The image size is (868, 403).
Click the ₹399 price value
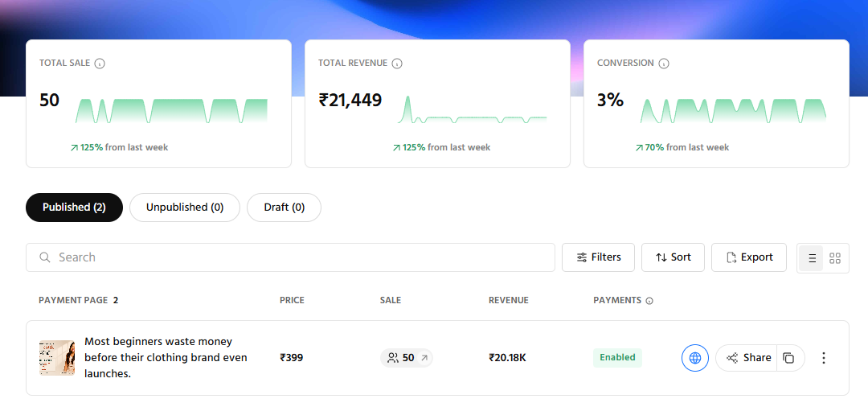[291, 357]
